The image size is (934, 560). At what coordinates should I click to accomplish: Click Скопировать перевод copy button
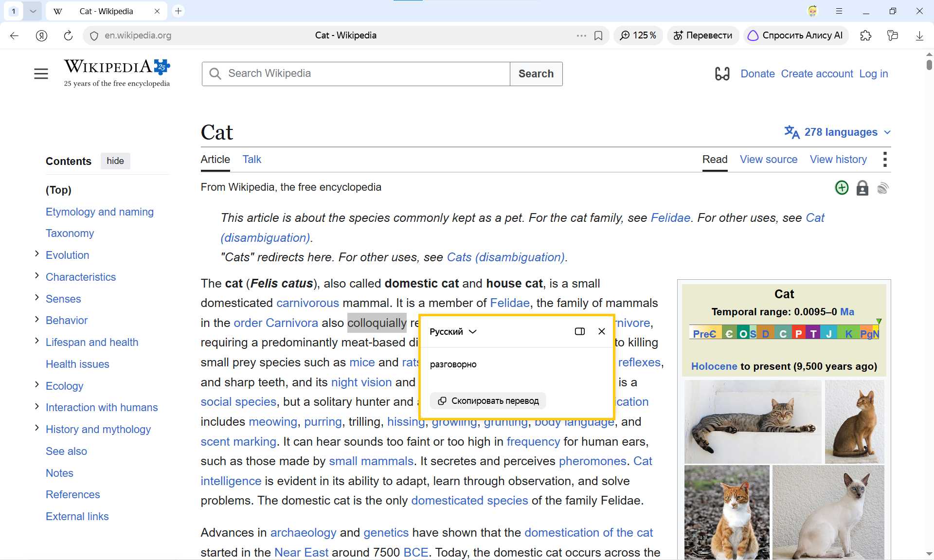[488, 401]
